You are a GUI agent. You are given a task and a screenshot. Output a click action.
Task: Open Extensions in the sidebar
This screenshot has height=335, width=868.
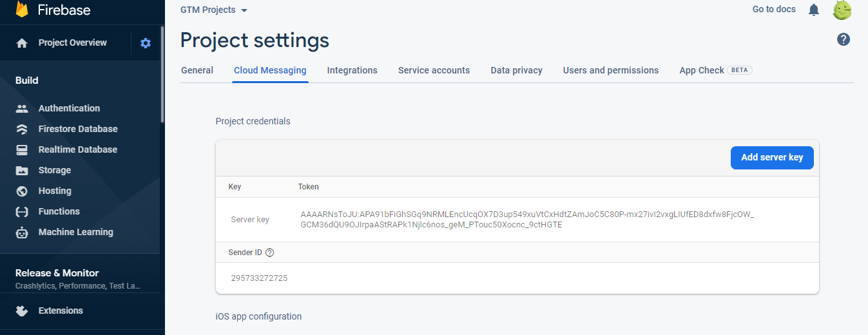point(61,311)
